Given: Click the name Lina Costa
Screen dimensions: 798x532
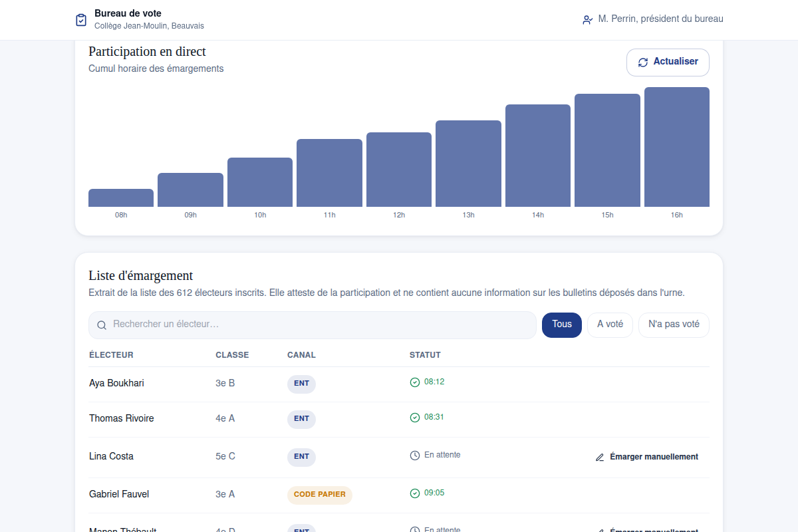Looking at the screenshot, I should pos(111,456).
